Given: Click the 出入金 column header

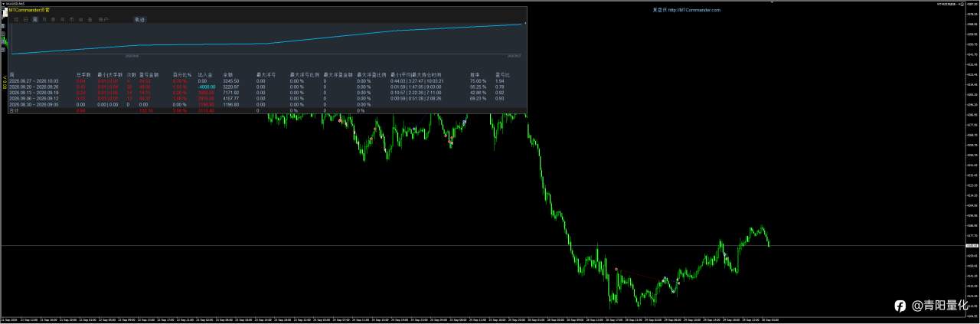Looking at the screenshot, I should click(205, 75).
